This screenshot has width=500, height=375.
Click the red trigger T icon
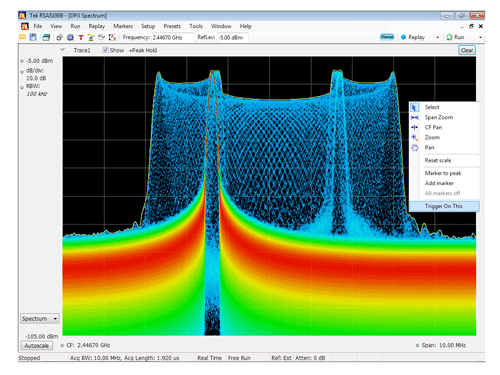(81, 38)
